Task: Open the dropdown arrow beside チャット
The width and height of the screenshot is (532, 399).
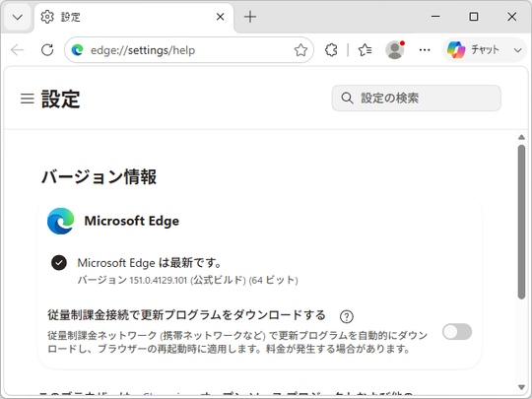Action: click(x=518, y=50)
